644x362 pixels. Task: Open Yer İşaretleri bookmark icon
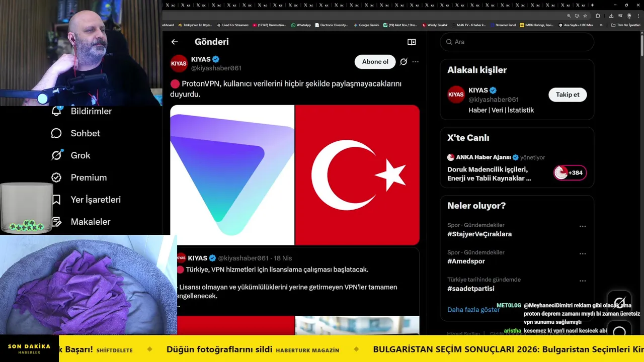click(x=56, y=200)
